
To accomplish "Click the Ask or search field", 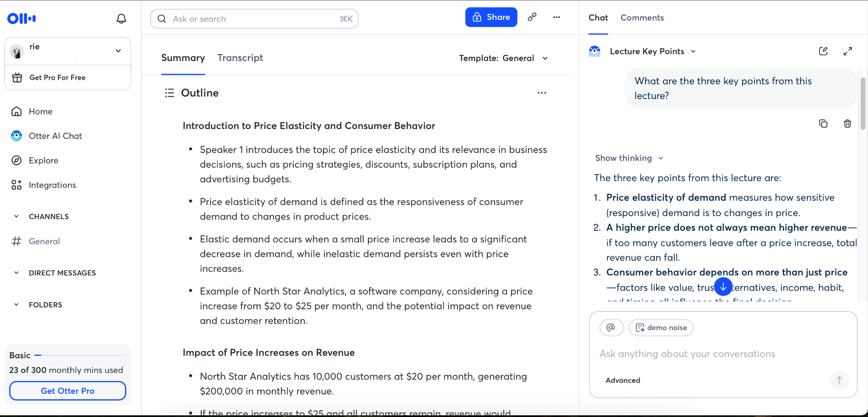I will pos(254,19).
